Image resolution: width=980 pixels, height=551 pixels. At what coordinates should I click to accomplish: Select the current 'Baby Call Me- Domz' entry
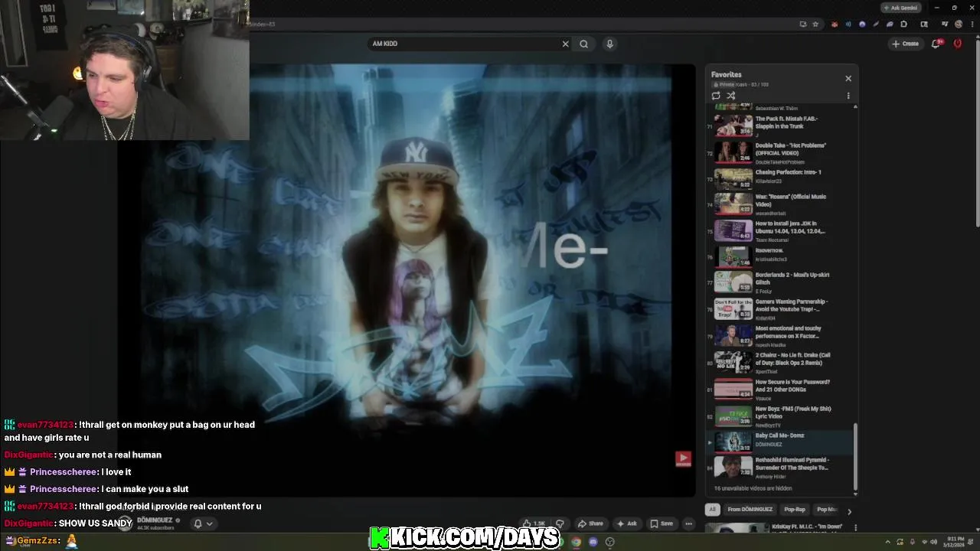coord(781,442)
